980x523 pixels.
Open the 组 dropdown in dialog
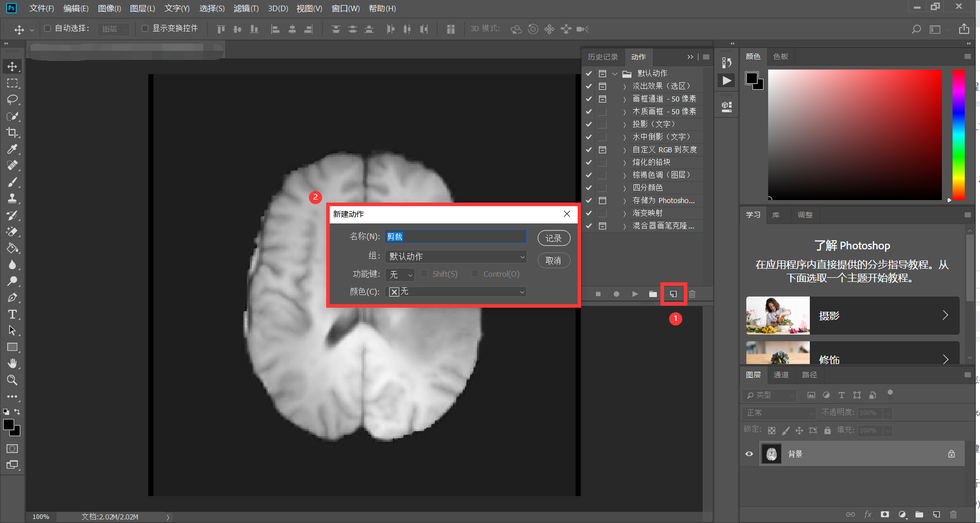456,256
